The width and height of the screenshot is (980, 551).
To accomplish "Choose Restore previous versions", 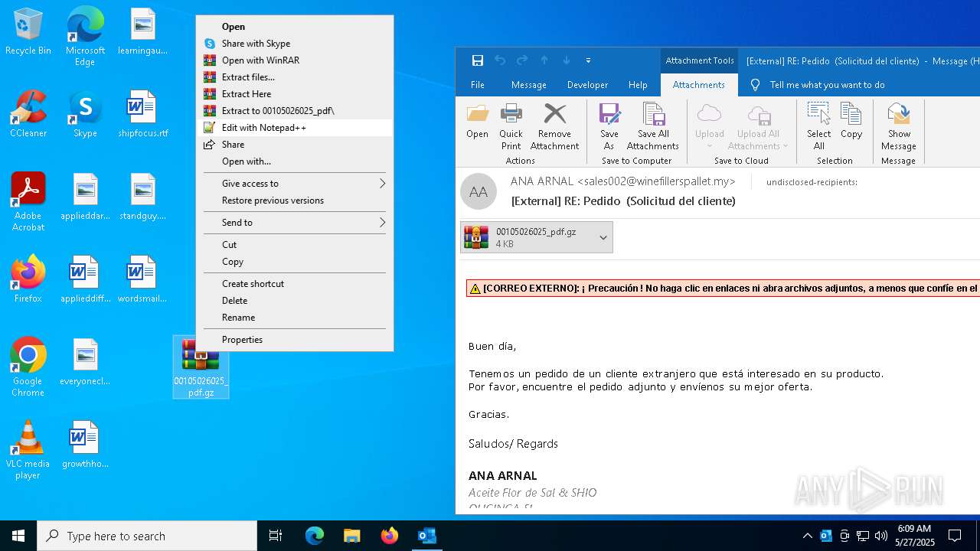I will click(x=295, y=201).
